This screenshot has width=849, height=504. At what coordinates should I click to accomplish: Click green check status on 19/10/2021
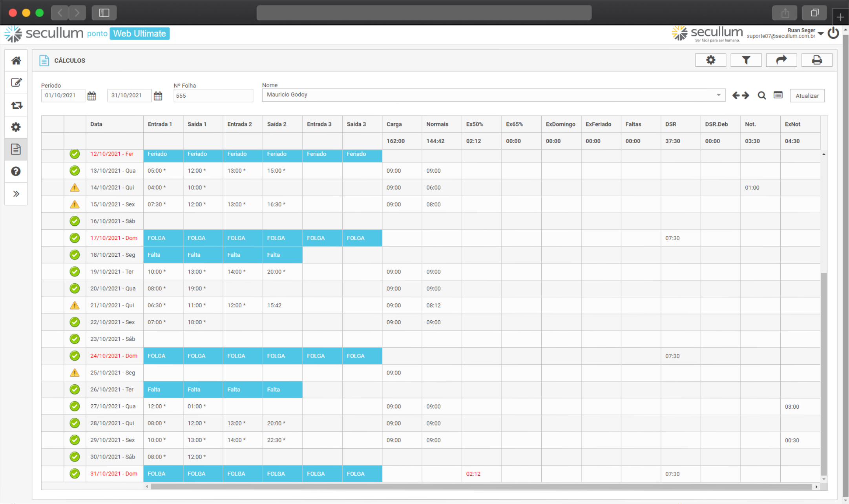tap(75, 272)
